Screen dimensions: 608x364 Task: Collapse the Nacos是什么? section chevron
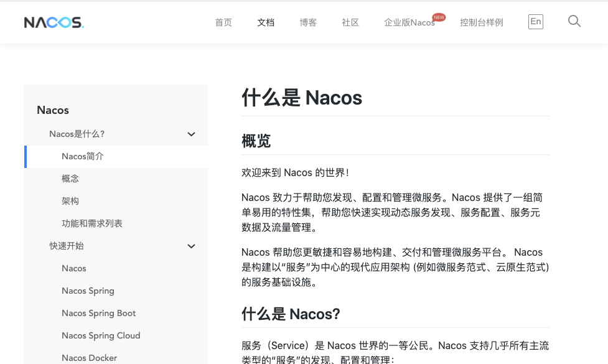click(191, 134)
